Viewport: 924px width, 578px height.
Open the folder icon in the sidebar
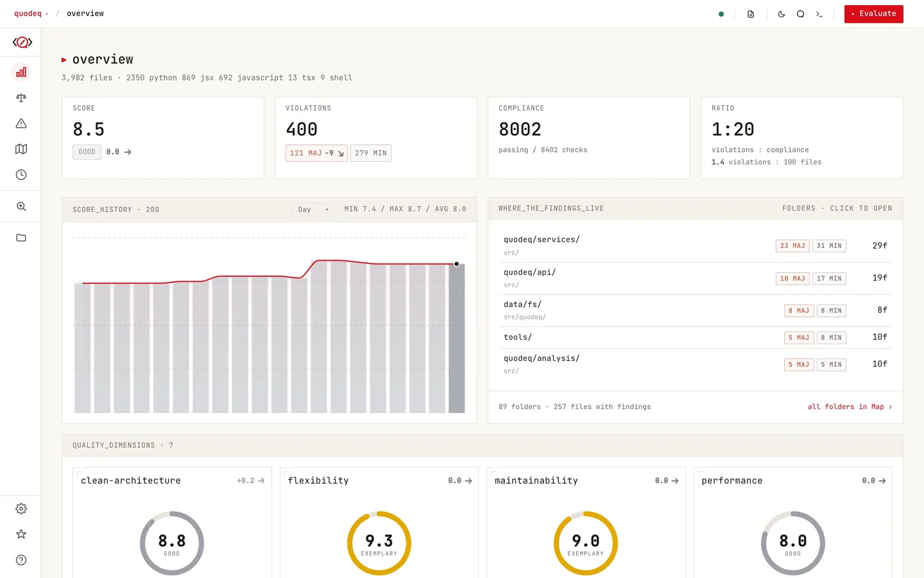click(x=21, y=238)
